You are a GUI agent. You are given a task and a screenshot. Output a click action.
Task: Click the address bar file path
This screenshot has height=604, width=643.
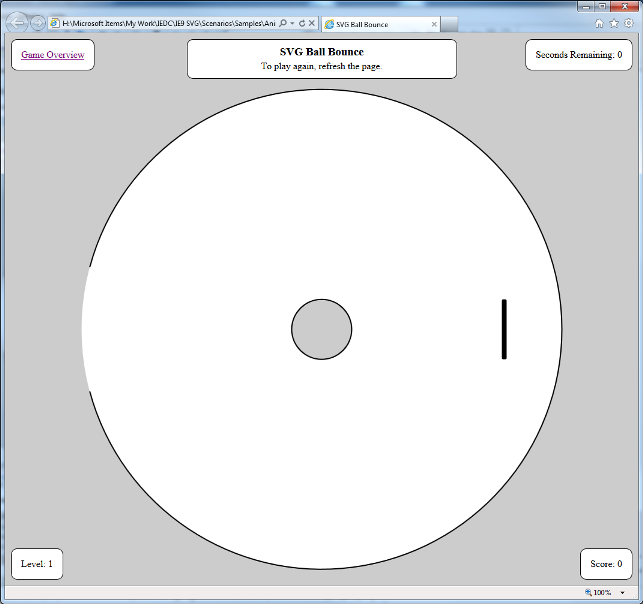click(169, 23)
